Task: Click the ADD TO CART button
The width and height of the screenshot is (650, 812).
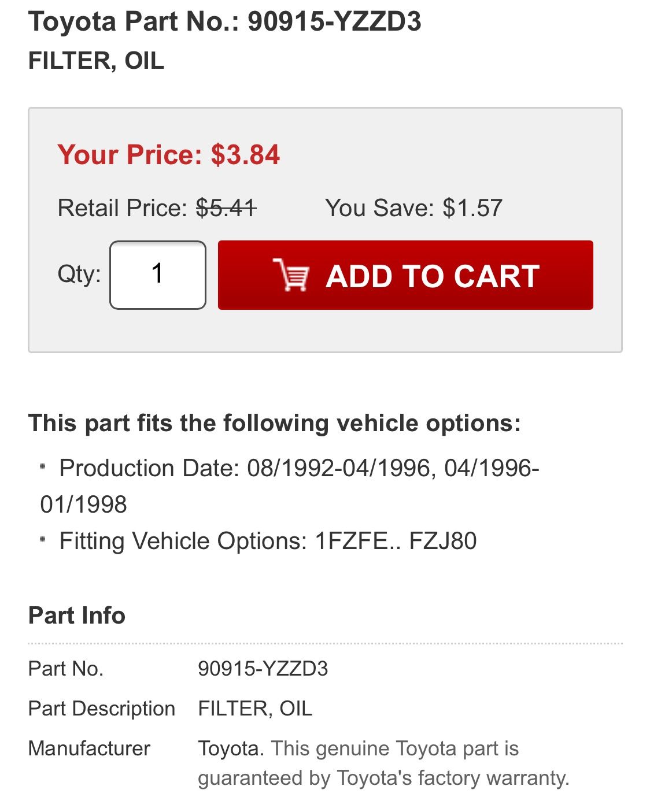Action: (x=405, y=275)
